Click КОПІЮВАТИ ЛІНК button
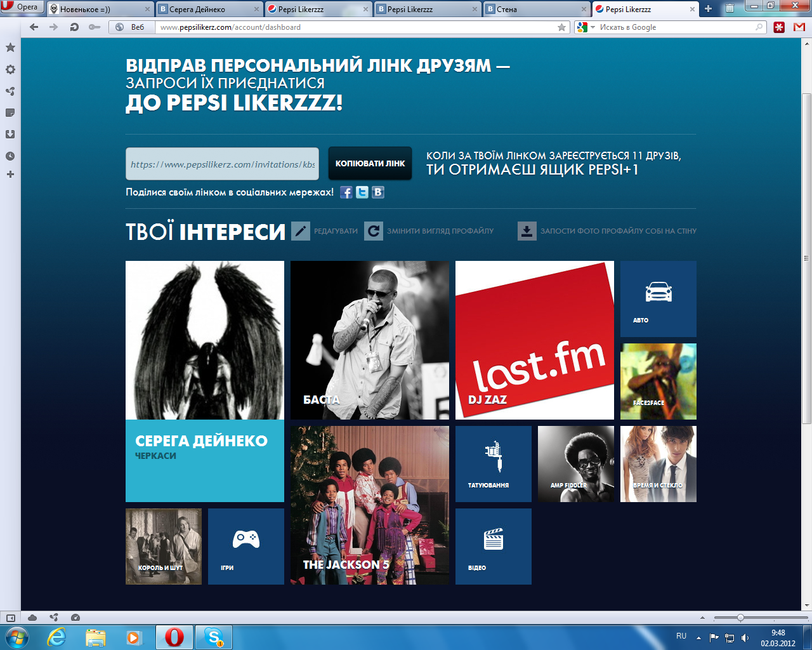Screen dimensions: 812x650 370,163
